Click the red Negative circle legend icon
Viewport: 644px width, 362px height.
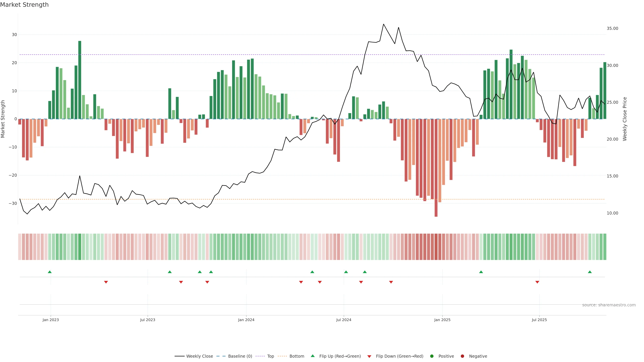[462, 356]
